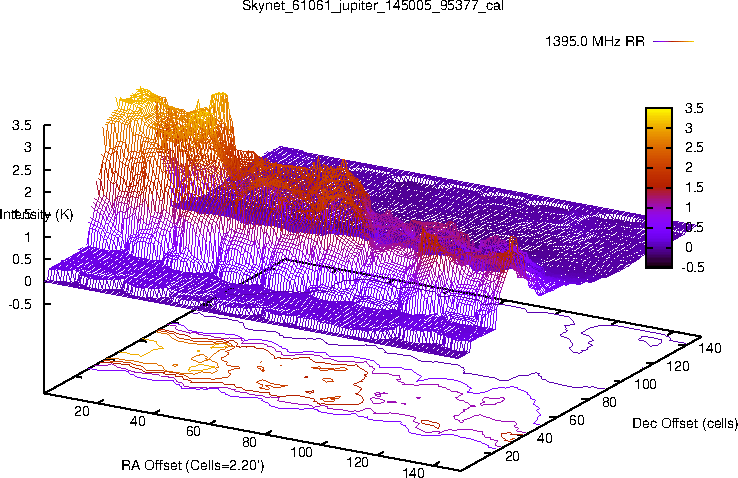Select the 20 tick on the RA Offset axis
Screen dimensions: 738x478
tap(82, 411)
